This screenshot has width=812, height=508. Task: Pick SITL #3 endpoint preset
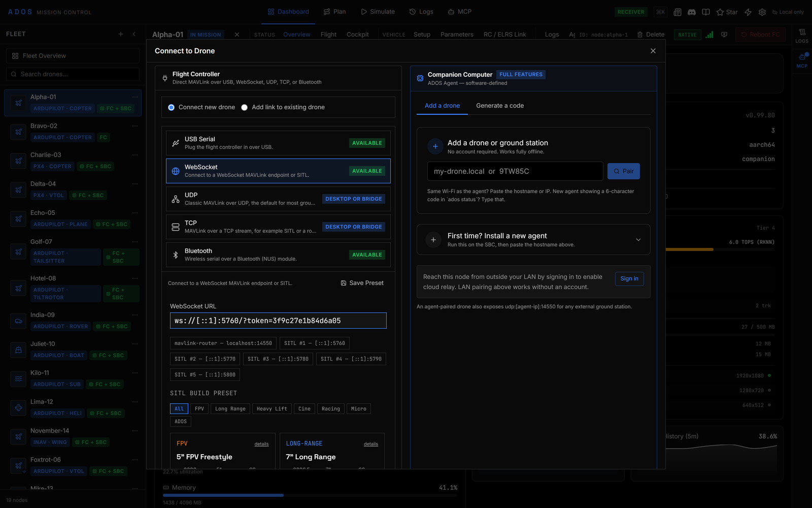278,359
